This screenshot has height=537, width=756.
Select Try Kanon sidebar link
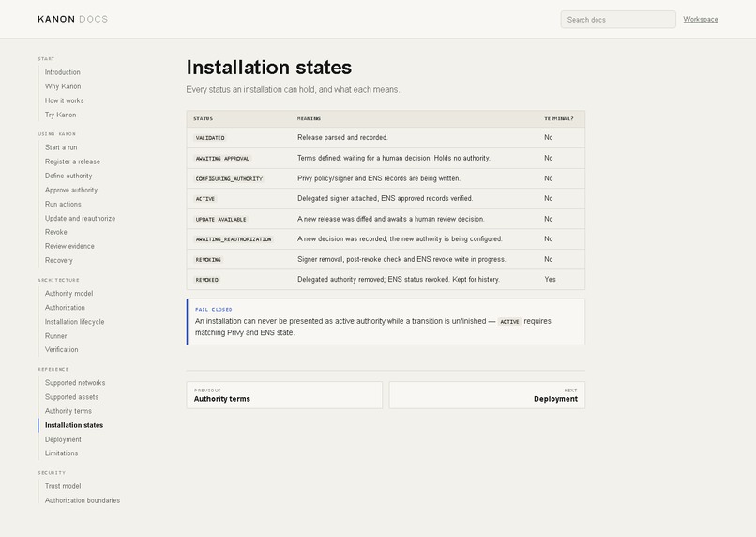pyautogui.click(x=60, y=115)
